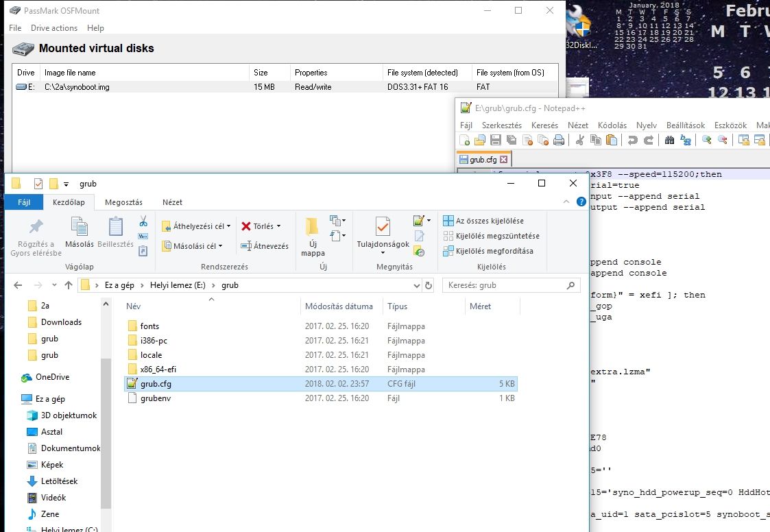770x532 pixels.
Task: Click the quick access properties checkmark icon
Action: click(x=38, y=184)
